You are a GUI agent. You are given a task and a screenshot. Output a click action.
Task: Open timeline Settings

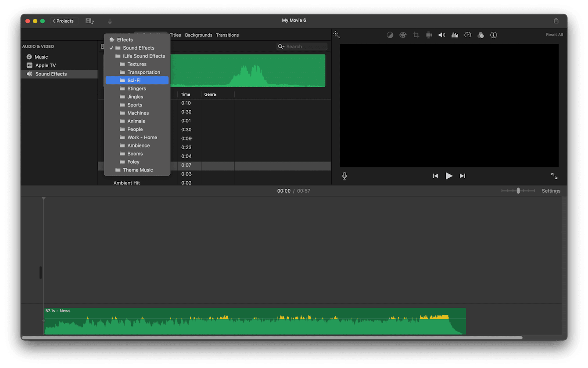[x=551, y=191]
